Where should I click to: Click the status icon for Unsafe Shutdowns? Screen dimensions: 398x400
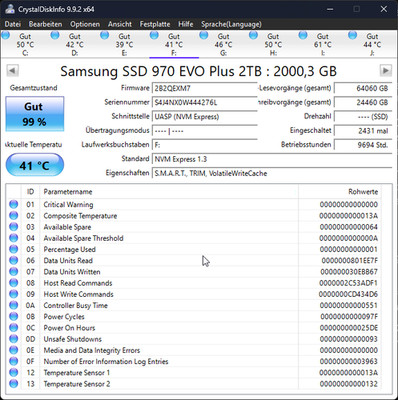pyautogui.click(x=14, y=339)
